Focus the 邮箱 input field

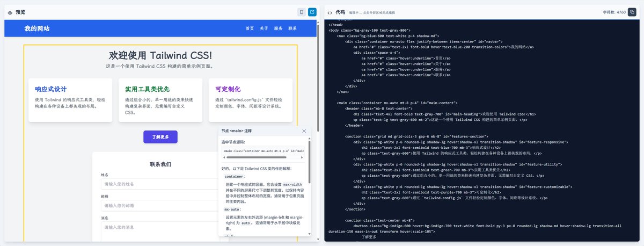coord(160,206)
